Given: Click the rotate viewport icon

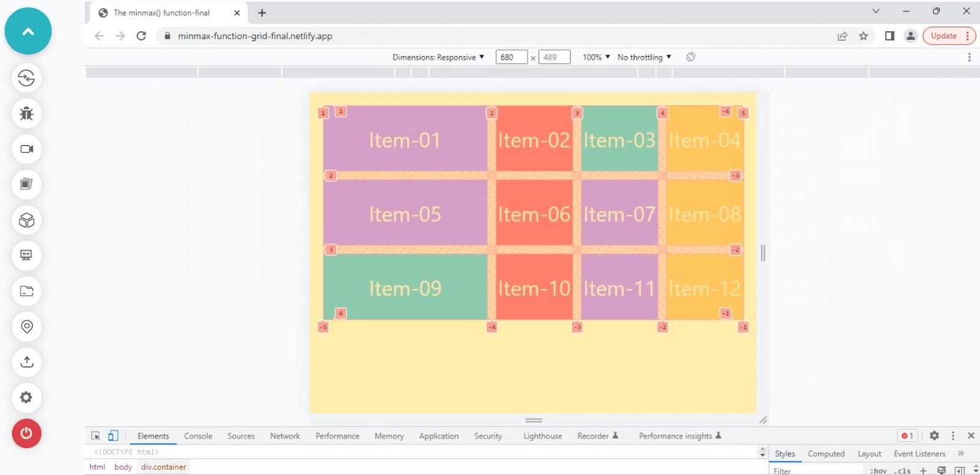Looking at the screenshot, I should [690, 57].
